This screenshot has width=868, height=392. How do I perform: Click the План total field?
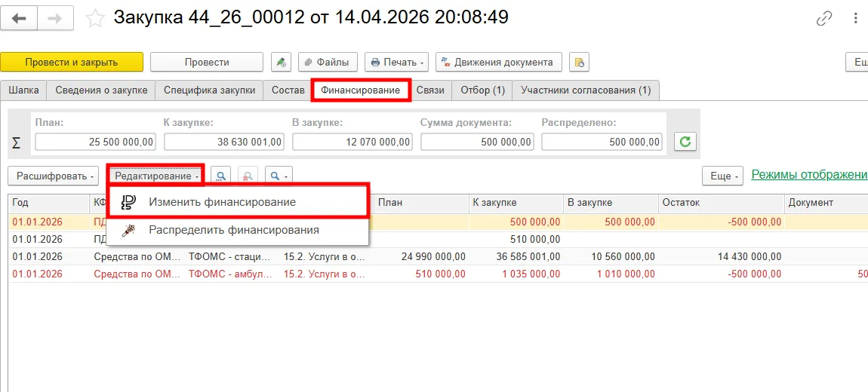[x=95, y=142]
